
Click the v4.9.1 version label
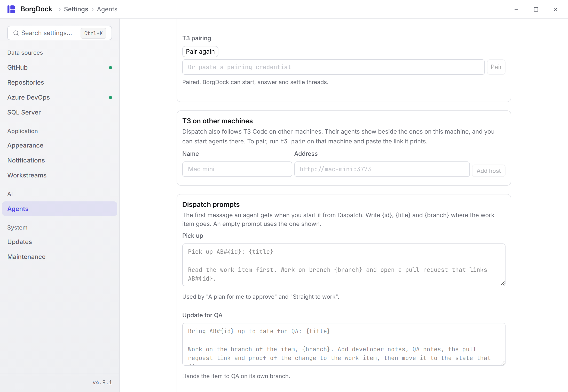pos(102,382)
